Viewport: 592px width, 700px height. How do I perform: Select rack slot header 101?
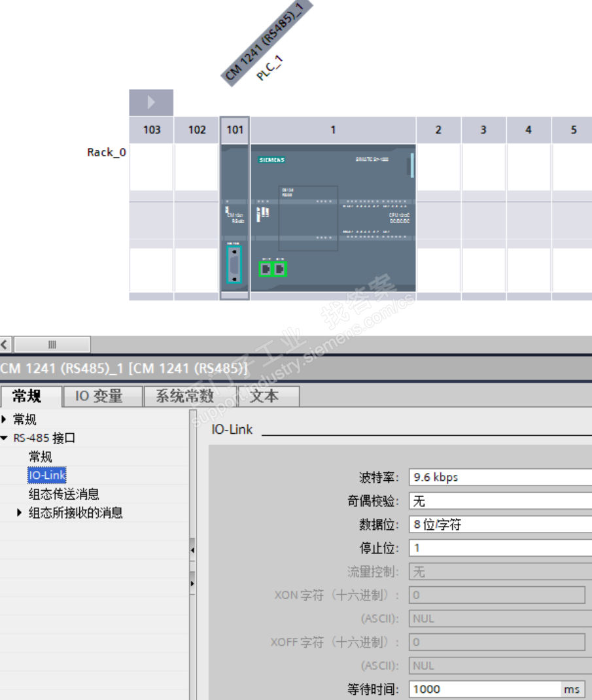(235, 130)
